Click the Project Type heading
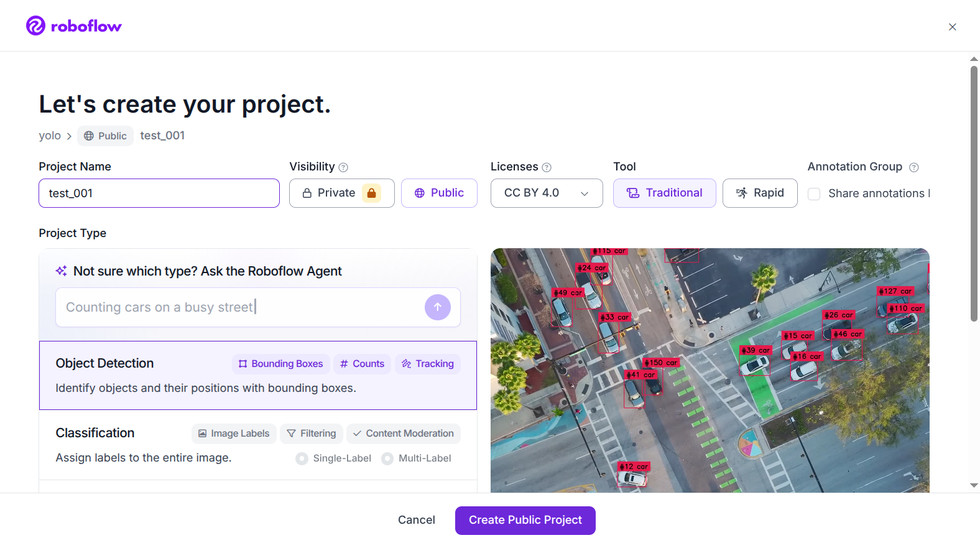 [x=73, y=233]
